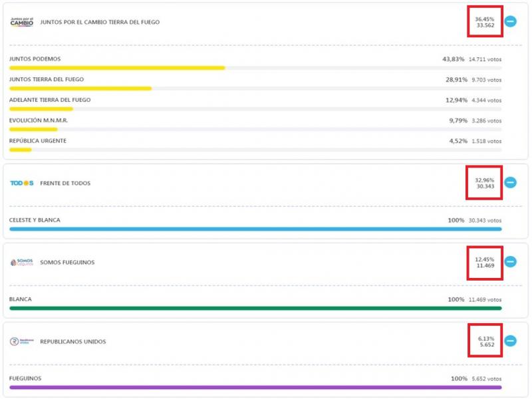Viewport: 532px width, 399px height.
Task: Click the '9.703 votos' count
Action: pos(487,80)
